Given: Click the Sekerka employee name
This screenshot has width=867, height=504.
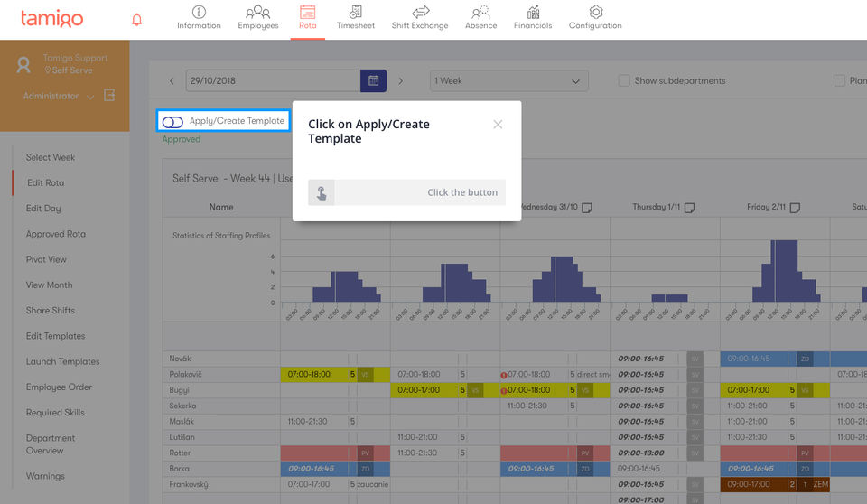Looking at the screenshot, I should click(x=182, y=406).
